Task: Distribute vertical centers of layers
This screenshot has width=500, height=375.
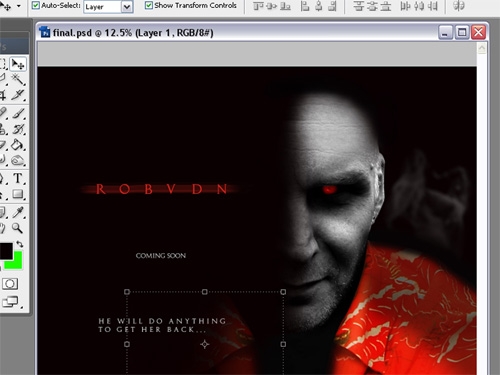Action: 372,6
